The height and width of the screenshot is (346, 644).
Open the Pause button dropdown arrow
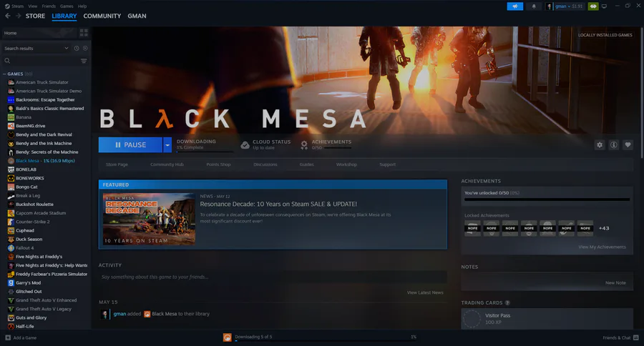click(167, 145)
